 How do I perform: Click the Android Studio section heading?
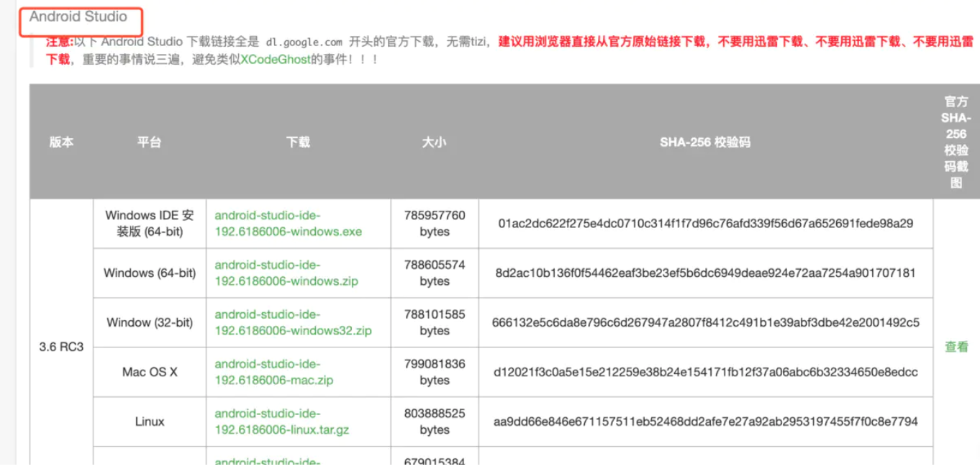point(78,17)
